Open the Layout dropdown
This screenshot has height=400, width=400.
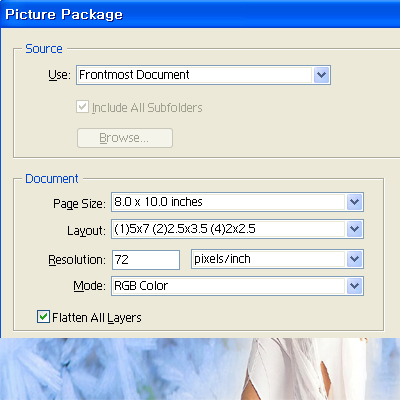pyautogui.click(x=237, y=229)
